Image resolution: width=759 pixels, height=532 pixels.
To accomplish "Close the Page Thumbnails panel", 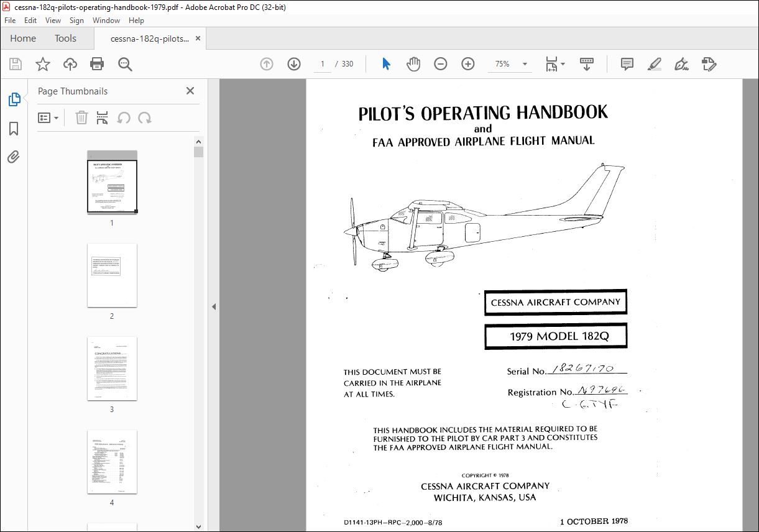I will tap(190, 91).
